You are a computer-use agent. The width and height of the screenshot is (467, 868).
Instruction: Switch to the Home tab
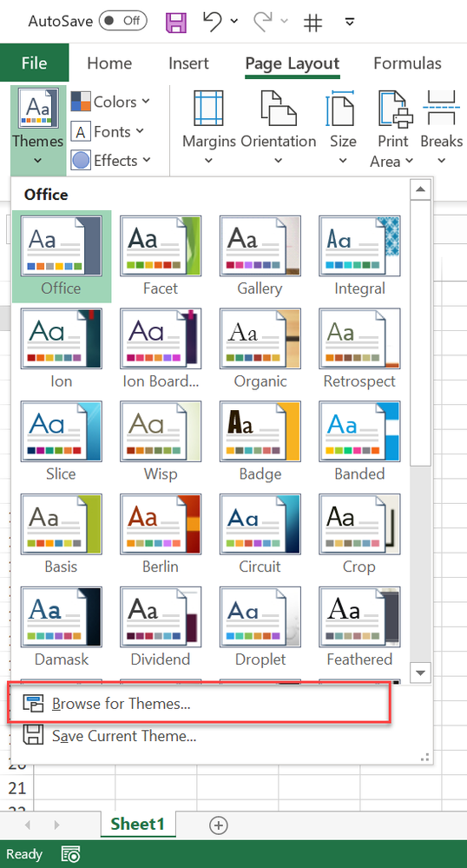(109, 63)
